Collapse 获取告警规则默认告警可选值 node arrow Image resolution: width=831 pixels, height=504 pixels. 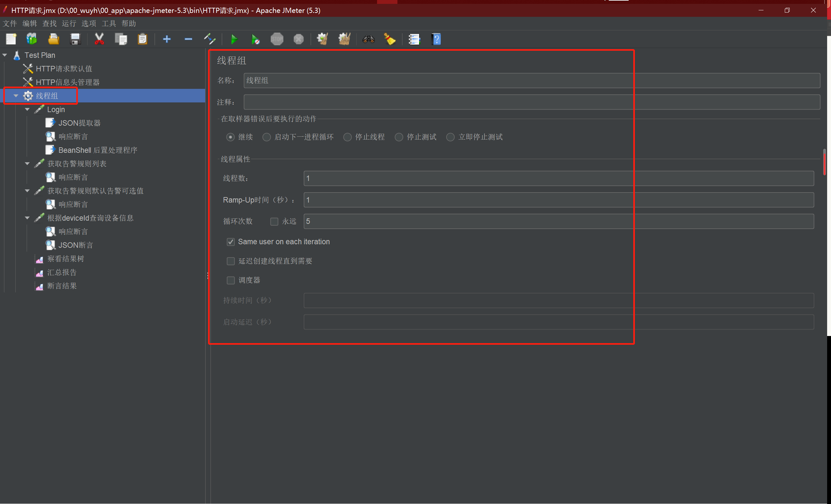(x=27, y=191)
